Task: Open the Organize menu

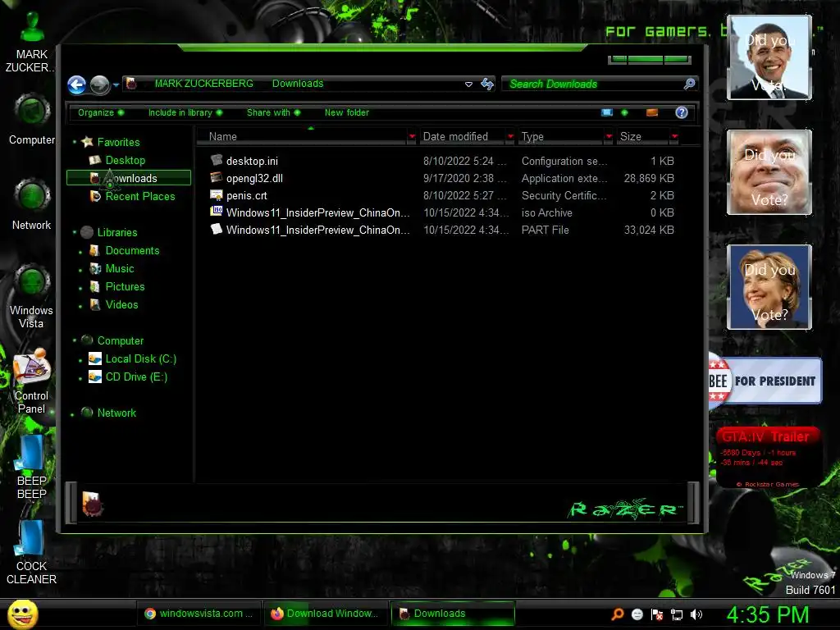Action: pyautogui.click(x=101, y=112)
